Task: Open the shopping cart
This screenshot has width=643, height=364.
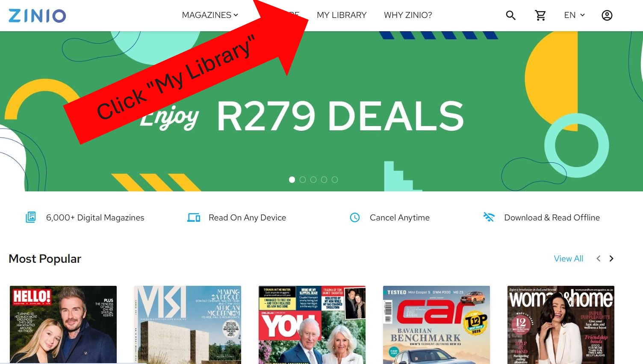Action: coord(540,15)
